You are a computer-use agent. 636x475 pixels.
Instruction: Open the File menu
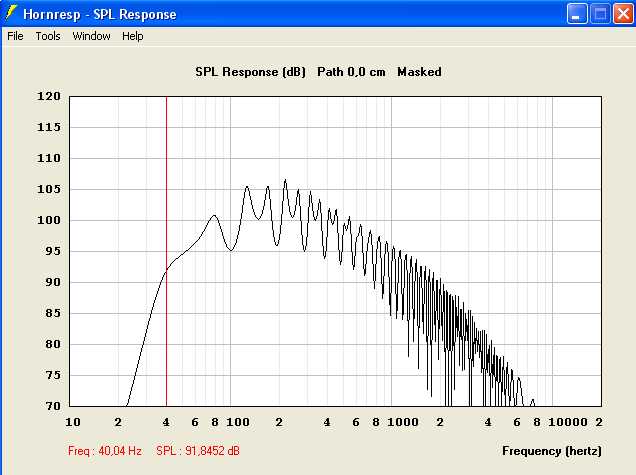tap(15, 36)
